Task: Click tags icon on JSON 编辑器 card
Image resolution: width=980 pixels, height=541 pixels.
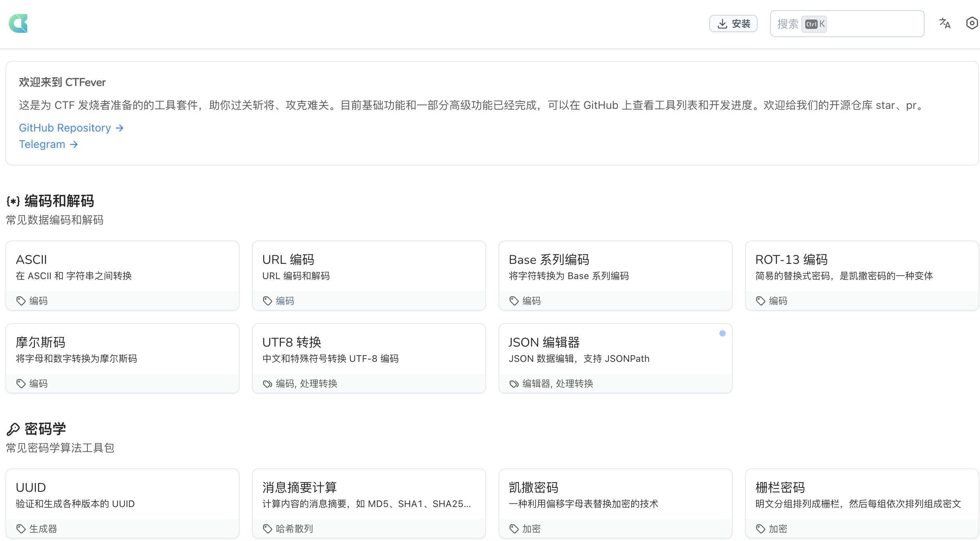Action: coord(514,384)
